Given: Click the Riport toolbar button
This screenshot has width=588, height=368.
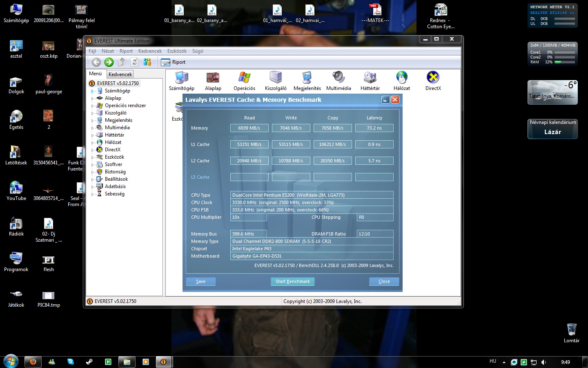Looking at the screenshot, I should pos(173,62).
